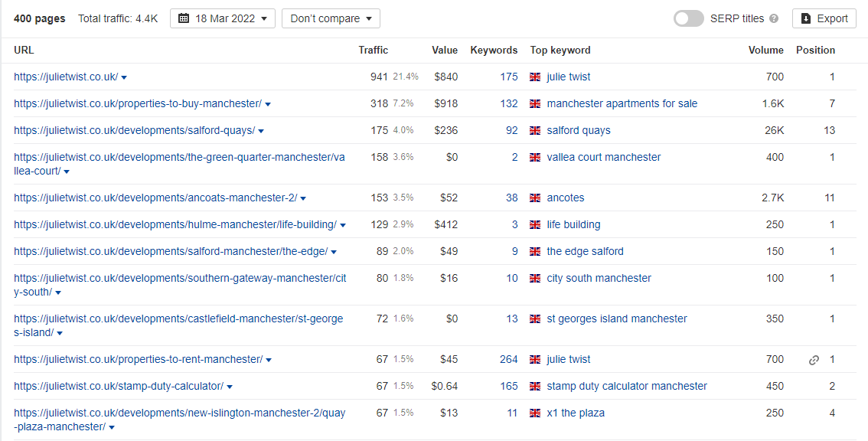Open top keyword stamp duty calculator manchester

(x=627, y=386)
